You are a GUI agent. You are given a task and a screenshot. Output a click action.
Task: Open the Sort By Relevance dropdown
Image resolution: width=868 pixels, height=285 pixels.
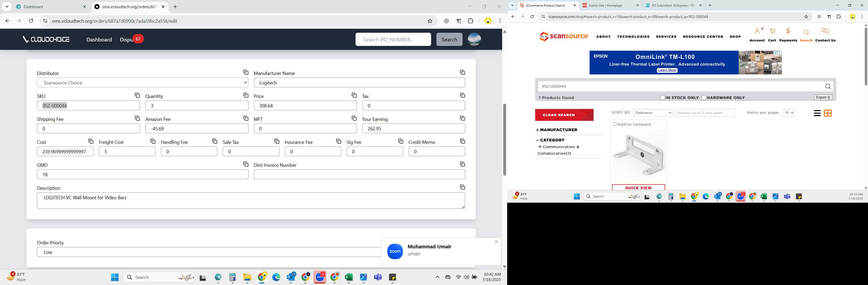click(652, 113)
